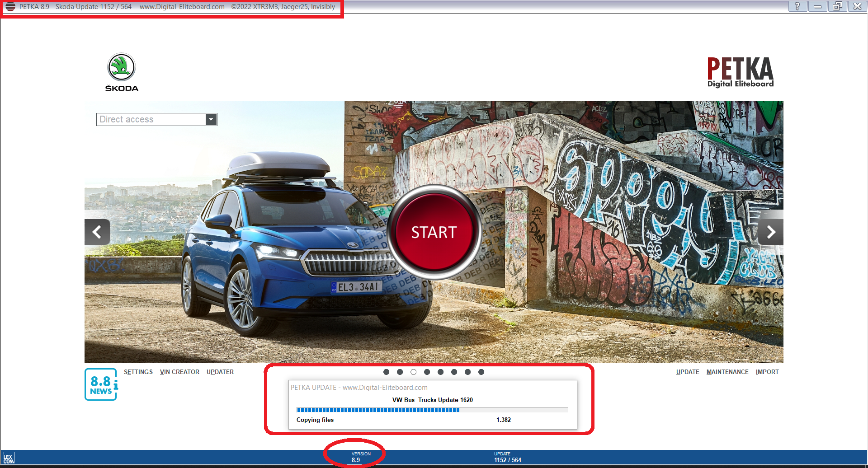The width and height of the screenshot is (868, 468).
Task: Go to next slide with right arrow
Action: tap(771, 232)
